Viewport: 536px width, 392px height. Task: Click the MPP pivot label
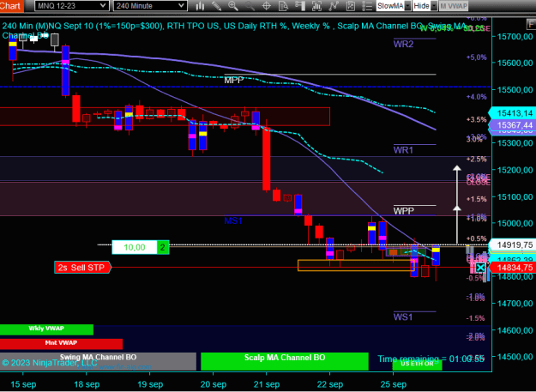[234, 80]
